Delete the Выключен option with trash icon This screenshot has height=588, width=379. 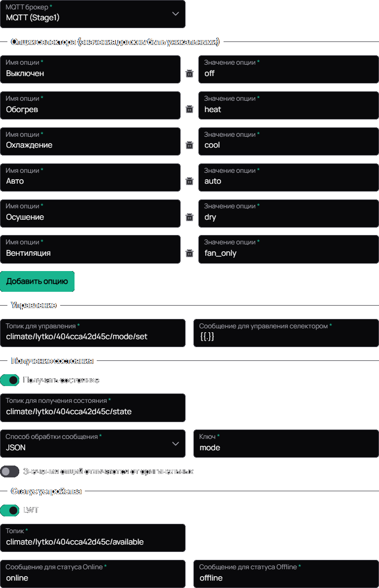[x=189, y=74]
